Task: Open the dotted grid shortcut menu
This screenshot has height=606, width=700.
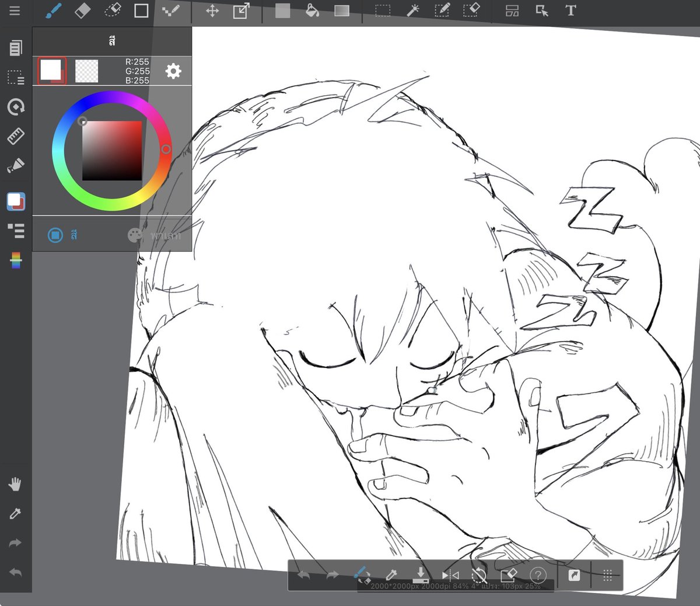Action: (x=607, y=575)
